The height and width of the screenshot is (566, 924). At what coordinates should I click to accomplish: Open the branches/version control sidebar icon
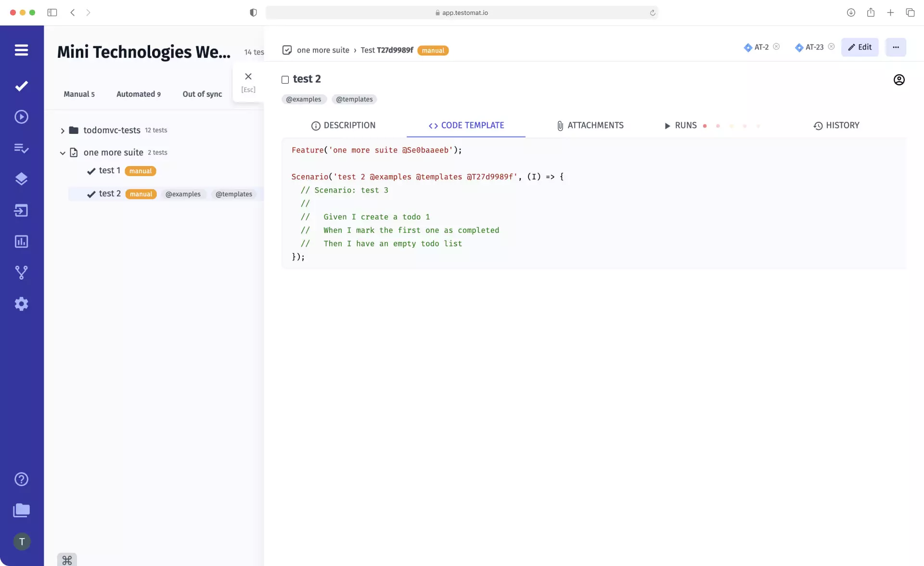pos(22,272)
